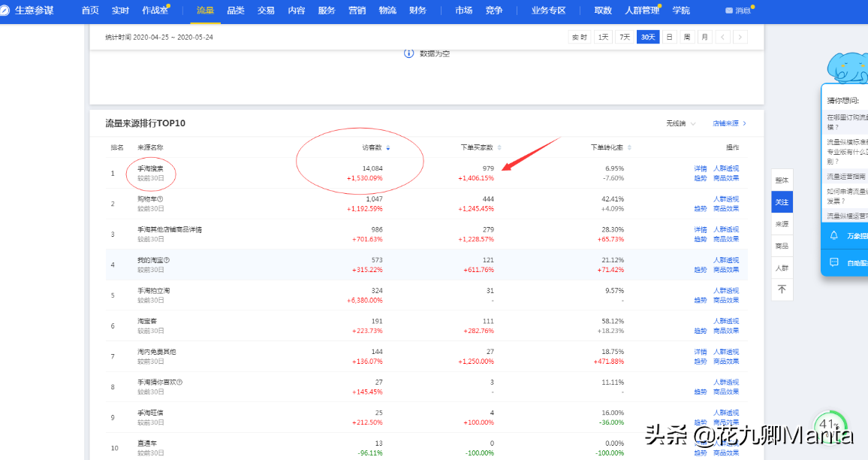Click the 生意参谋 compass logo icon
Image resolution: width=868 pixels, height=460 pixels.
(5, 11)
